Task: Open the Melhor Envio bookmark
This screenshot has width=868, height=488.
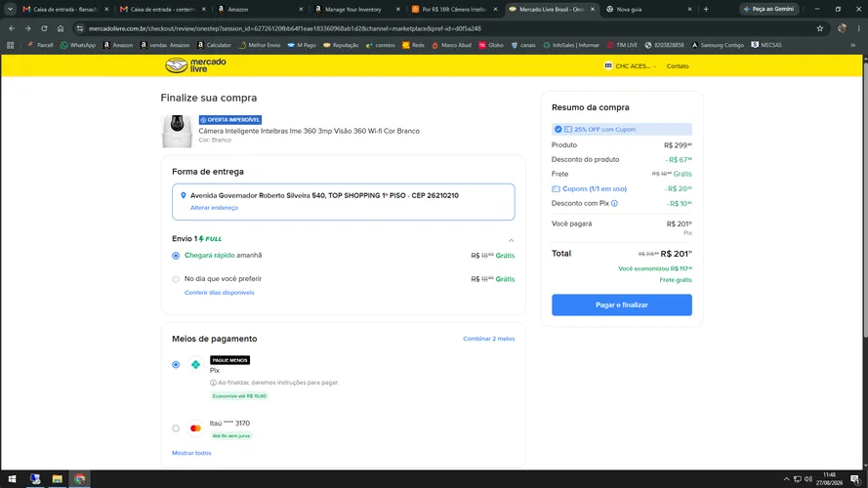Action: 259,45
